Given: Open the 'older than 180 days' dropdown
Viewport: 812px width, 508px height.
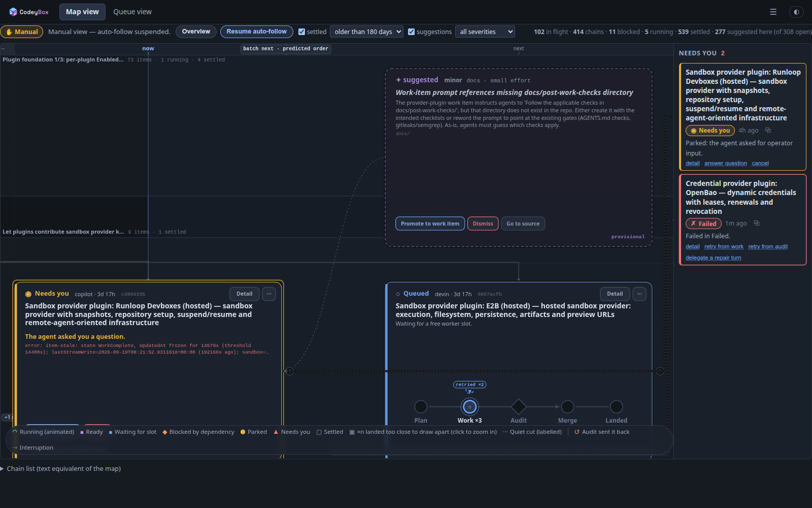Looking at the screenshot, I should 366,31.
